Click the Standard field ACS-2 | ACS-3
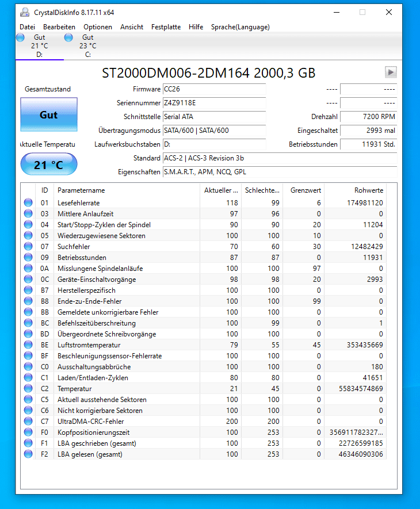 [280, 158]
